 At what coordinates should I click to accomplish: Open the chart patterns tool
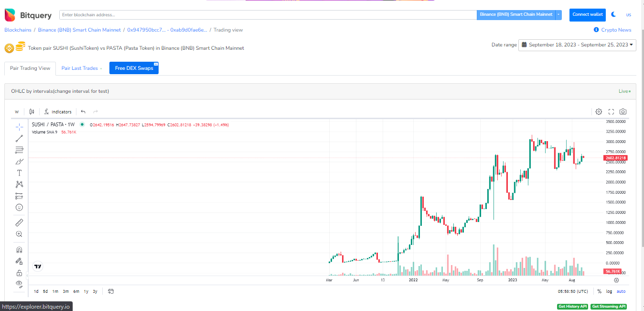tap(19, 184)
